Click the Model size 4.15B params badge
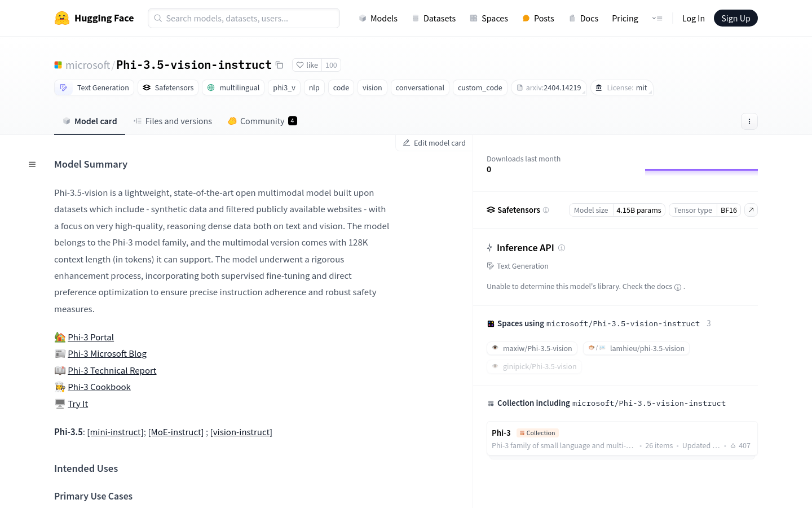The width and height of the screenshot is (812, 508). (x=617, y=210)
